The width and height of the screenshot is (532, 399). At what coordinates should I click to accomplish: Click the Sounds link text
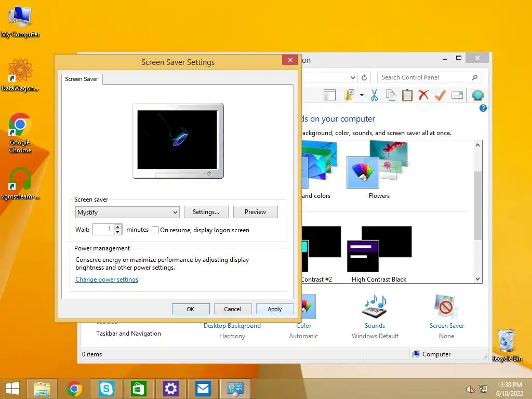[x=375, y=326]
